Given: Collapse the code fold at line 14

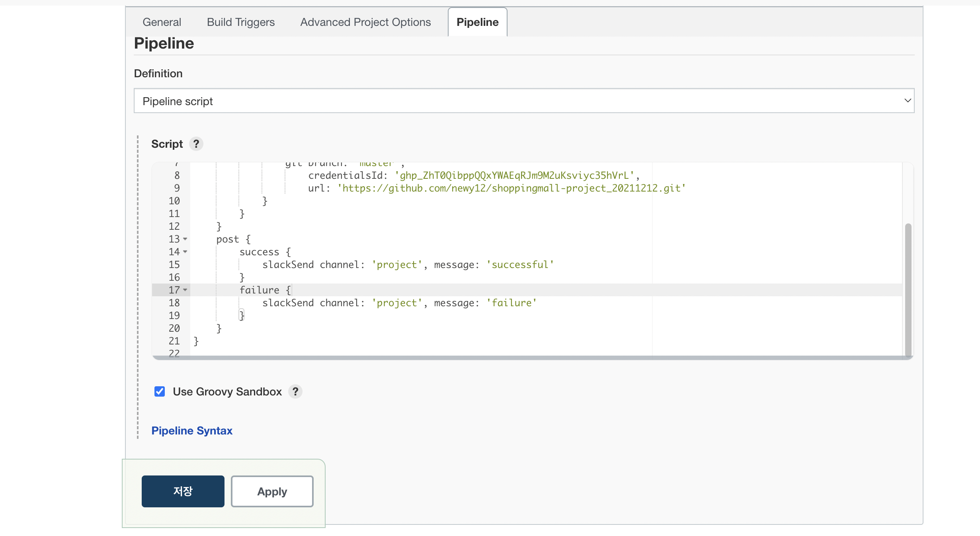Looking at the screenshot, I should tap(185, 252).
